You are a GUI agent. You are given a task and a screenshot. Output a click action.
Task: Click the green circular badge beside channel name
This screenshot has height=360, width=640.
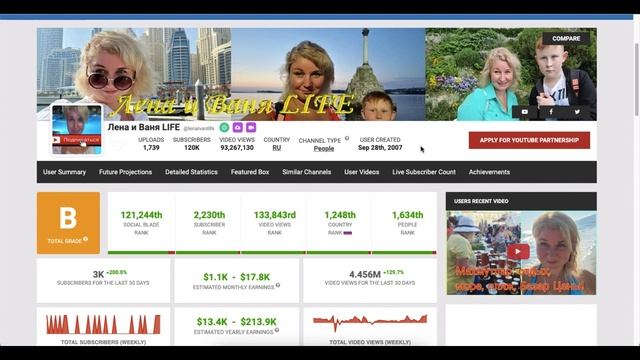[x=224, y=127]
